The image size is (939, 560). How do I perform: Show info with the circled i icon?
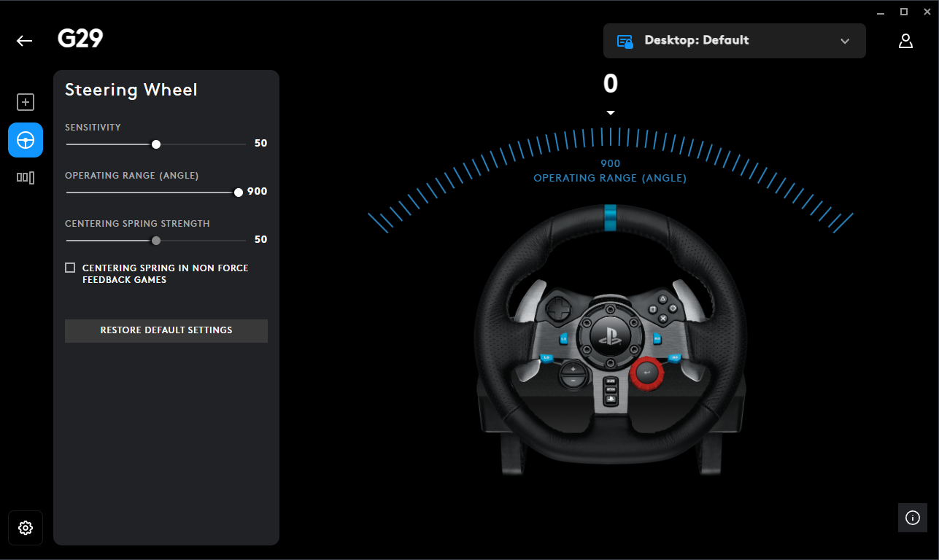point(912,518)
